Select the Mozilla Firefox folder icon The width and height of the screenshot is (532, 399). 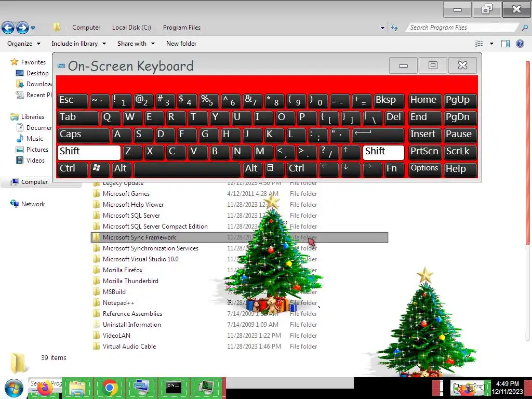click(96, 270)
